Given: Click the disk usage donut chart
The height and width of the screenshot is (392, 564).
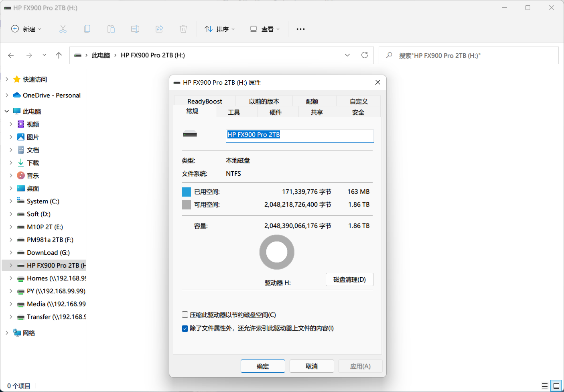Looking at the screenshot, I should click(277, 252).
